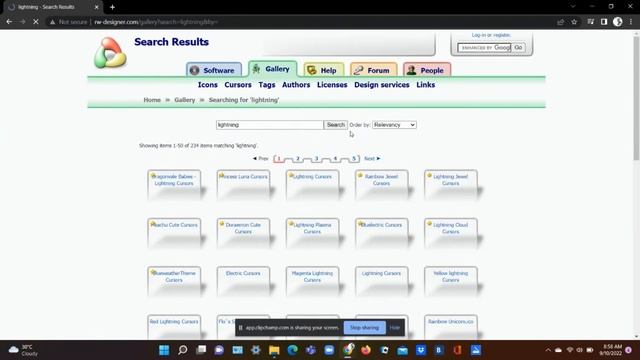Open the Links submenu item
Viewport: 640px width, 360px height.
pos(425,85)
